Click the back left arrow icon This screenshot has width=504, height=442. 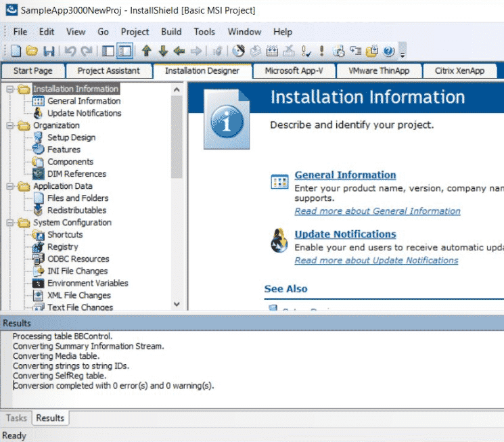point(179,51)
